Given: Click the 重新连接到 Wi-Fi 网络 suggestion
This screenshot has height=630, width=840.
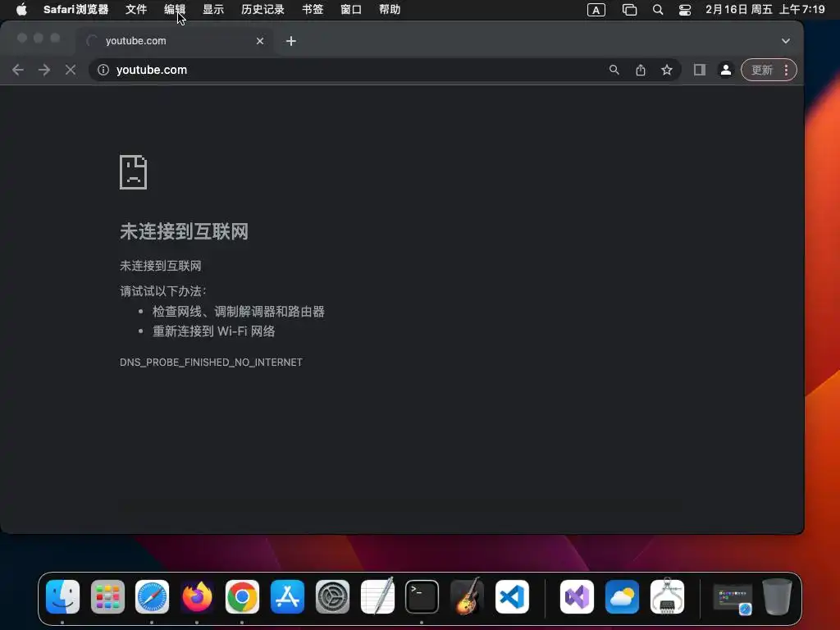Looking at the screenshot, I should click(214, 331).
